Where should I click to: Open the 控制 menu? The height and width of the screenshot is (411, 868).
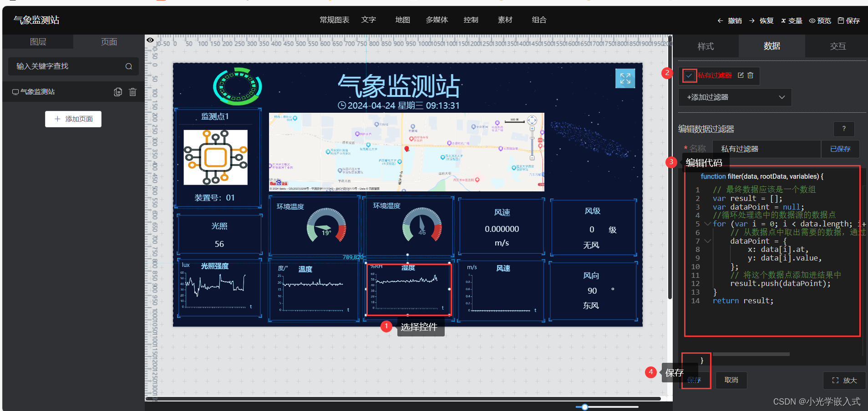pos(471,20)
